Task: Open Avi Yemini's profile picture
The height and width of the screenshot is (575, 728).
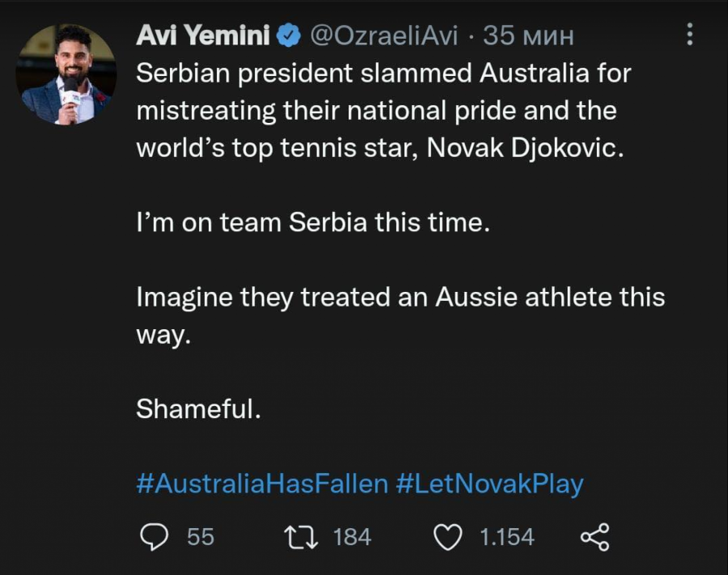Action: point(66,74)
